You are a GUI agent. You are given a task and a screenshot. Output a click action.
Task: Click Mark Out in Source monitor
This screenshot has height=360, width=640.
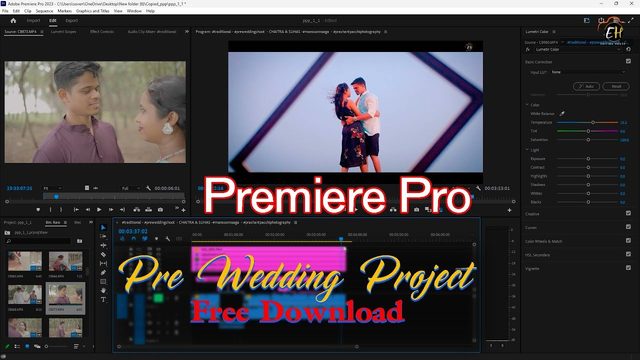(61, 209)
